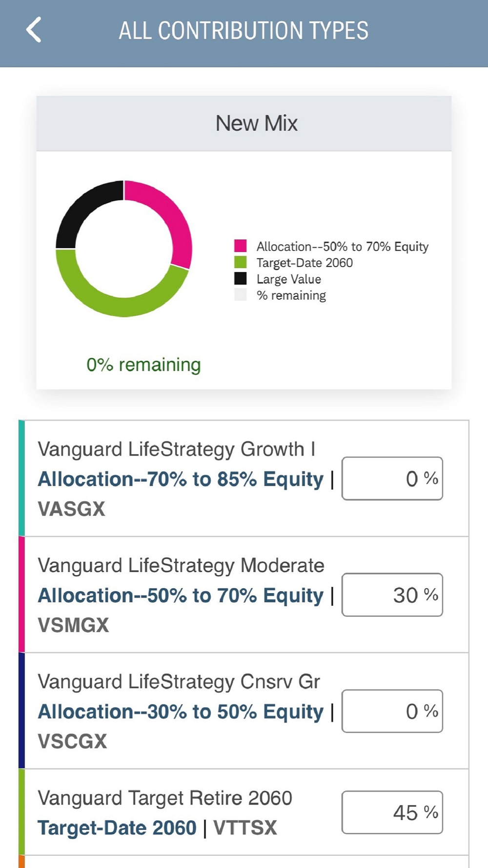
Task: Select the VTTSX 45% input field
Action: pos(392,812)
